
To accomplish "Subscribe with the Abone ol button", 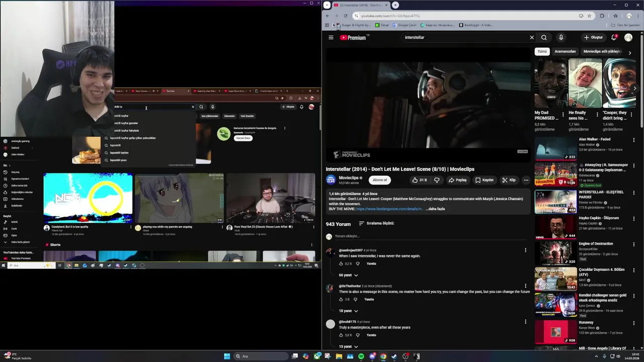I will (380, 180).
